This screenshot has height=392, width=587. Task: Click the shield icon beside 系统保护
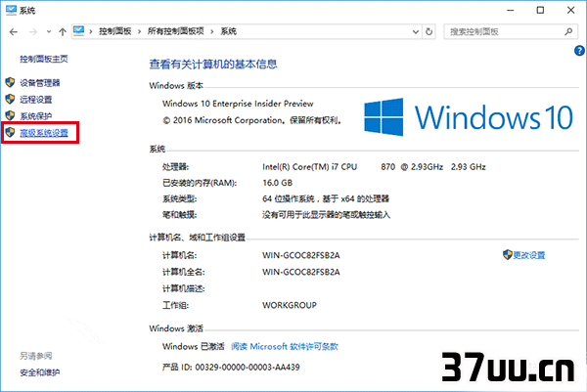pos(10,115)
